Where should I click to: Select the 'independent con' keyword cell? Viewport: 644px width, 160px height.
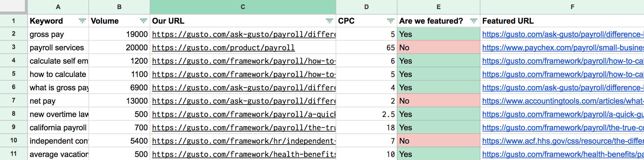[x=58, y=141]
